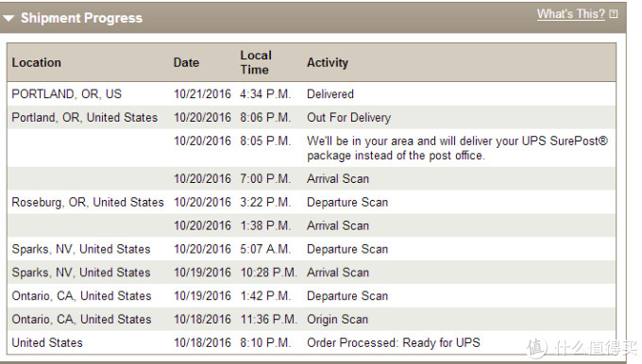The image size is (642, 364).
Task: Click Roseburg, OR, United States location
Action: (x=88, y=202)
